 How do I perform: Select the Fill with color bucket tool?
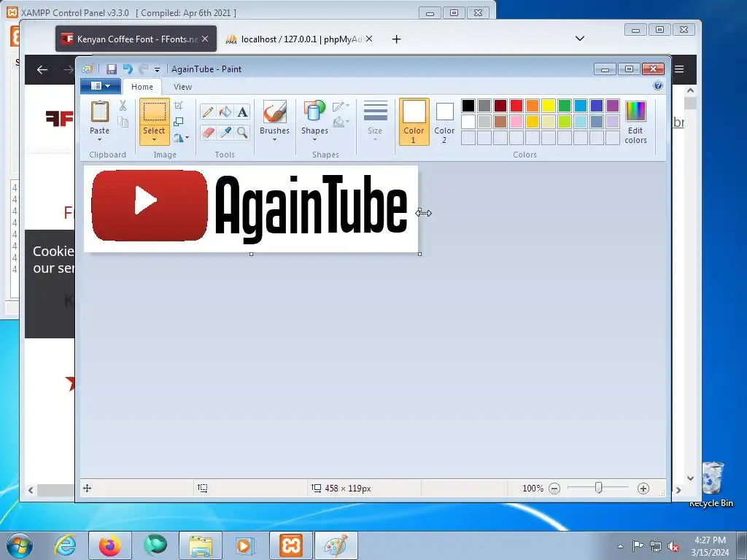[225, 112]
